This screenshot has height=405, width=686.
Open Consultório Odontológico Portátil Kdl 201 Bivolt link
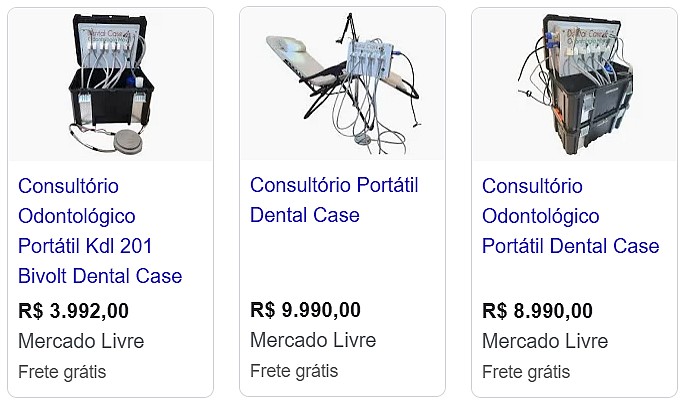click(100, 231)
